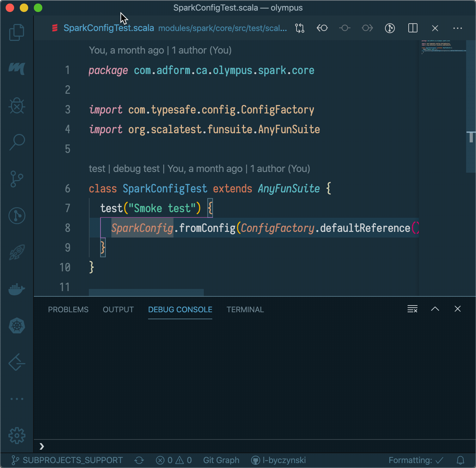The height and width of the screenshot is (468, 476).
Task: Open the Source Control view
Action: (17, 179)
